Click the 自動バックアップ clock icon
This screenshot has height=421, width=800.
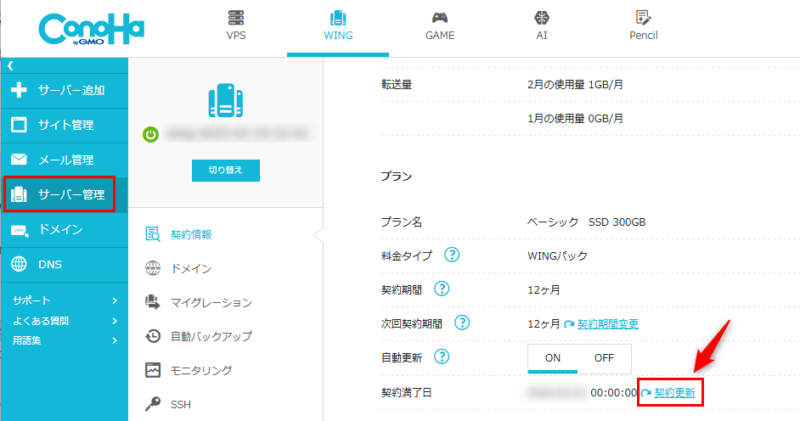tap(153, 336)
